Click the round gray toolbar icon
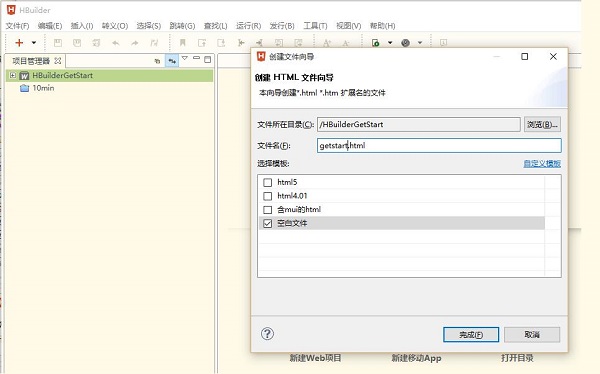This screenshot has height=374, width=600. 406,42
